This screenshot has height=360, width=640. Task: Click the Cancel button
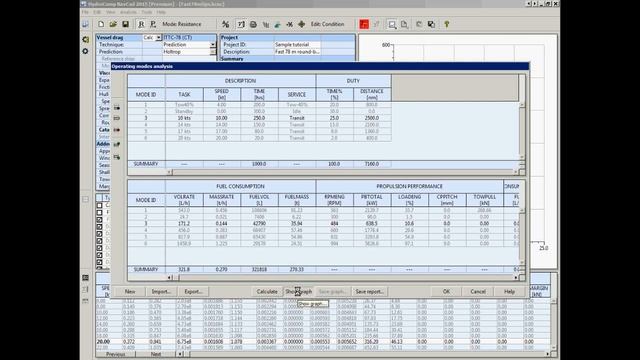click(x=478, y=291)
